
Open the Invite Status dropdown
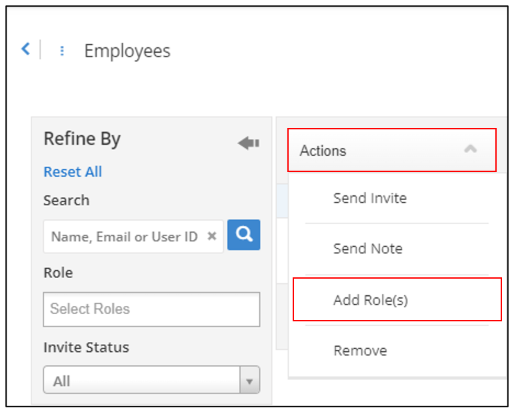click(151, 380)
